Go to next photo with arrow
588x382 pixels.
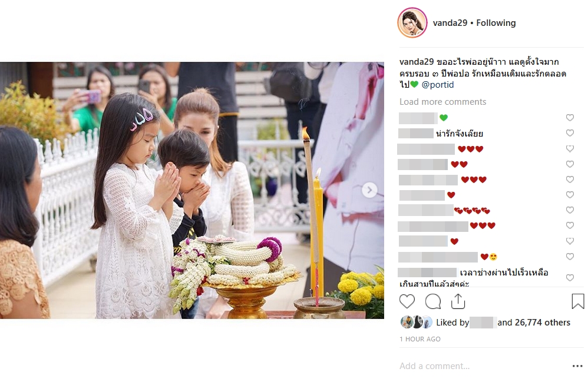pyautogui.click(x=369, y=190)
